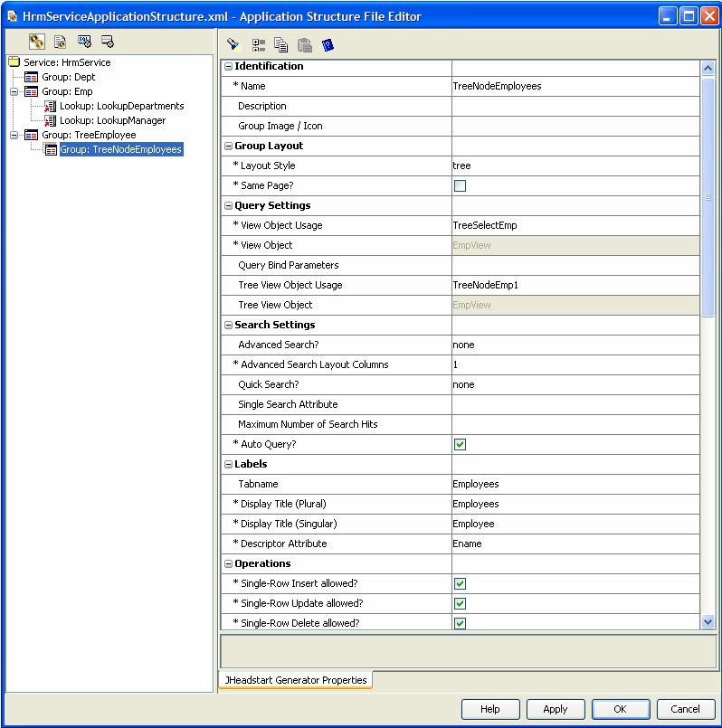Click the blue help book icon

[x=328, y=44]
